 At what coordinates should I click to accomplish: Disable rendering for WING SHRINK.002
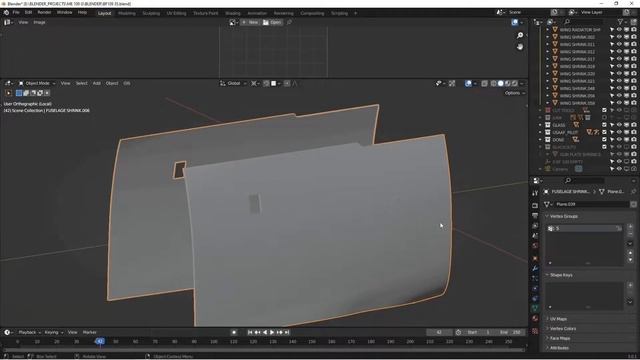coord(634,37)
